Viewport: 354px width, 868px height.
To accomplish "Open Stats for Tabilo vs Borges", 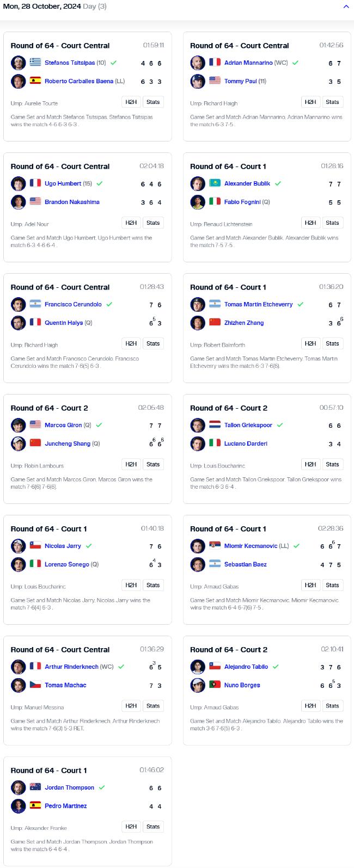I will click(333, 706).
